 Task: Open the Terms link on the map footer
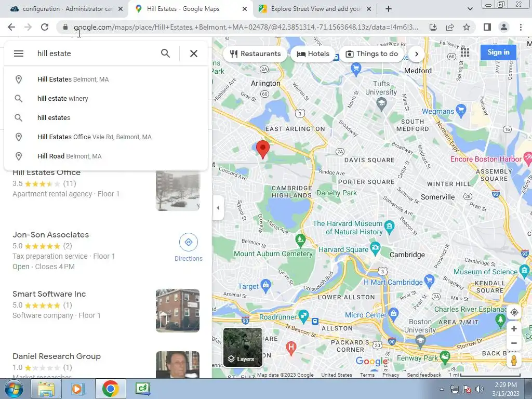coord(367,375)
